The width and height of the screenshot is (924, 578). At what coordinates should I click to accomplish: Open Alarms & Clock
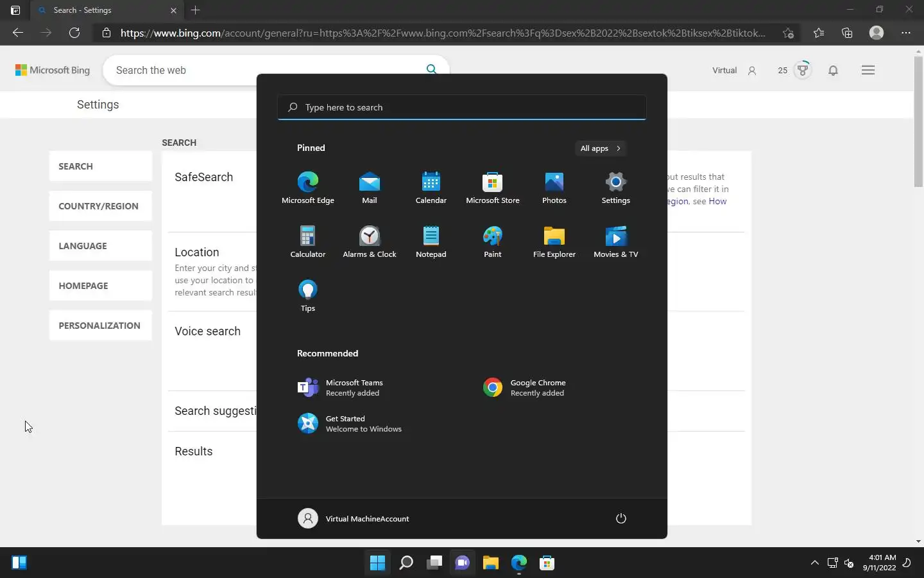(370, 242)
